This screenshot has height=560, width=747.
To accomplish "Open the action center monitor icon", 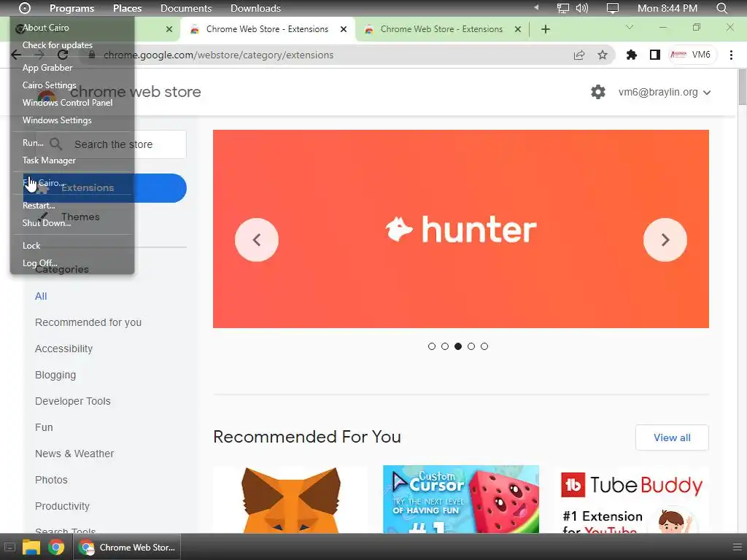I will 613,8.
